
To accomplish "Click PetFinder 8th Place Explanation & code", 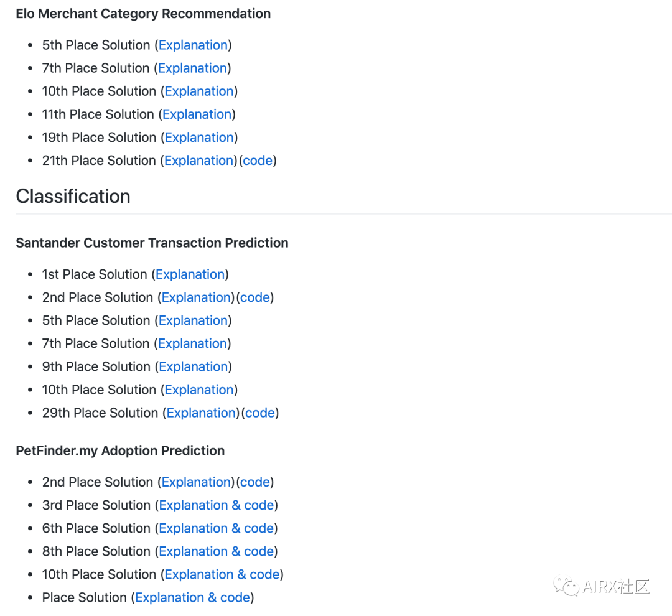I will click(217, 552).
